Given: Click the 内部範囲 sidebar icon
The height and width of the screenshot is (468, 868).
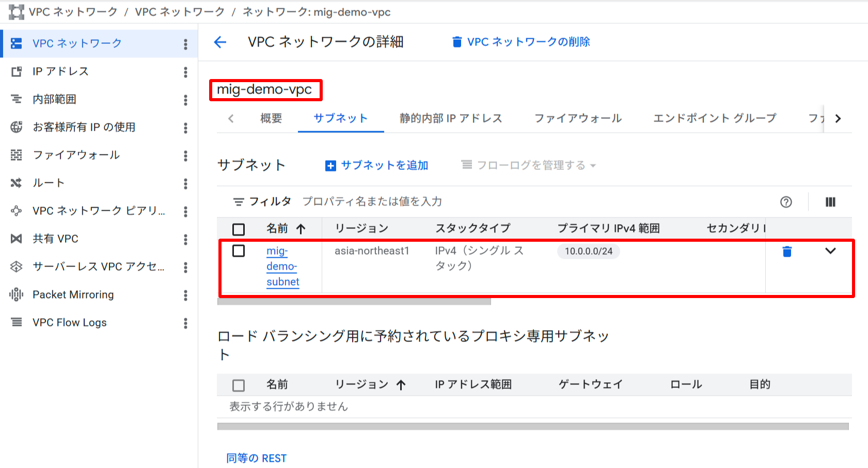Looking at the screenshot, I should pyautogui.click(x=17, y=99).
